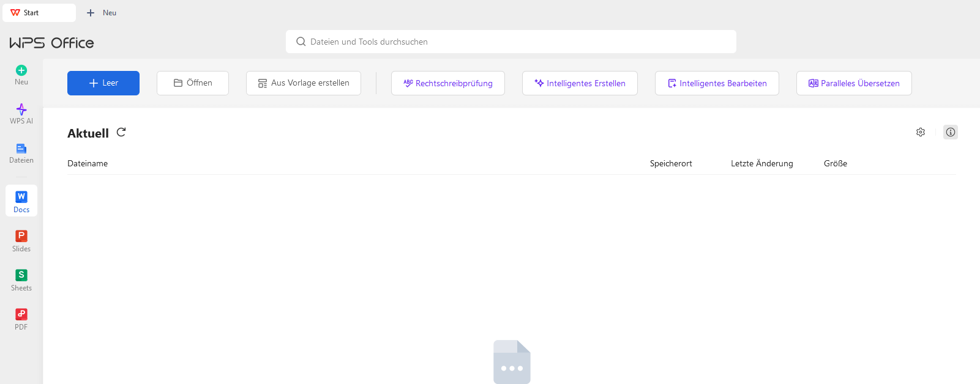The height and width of the screenshot is (384, 980).
Task: Select PDF in the sidebar
Action: click(x=21, y=320)
